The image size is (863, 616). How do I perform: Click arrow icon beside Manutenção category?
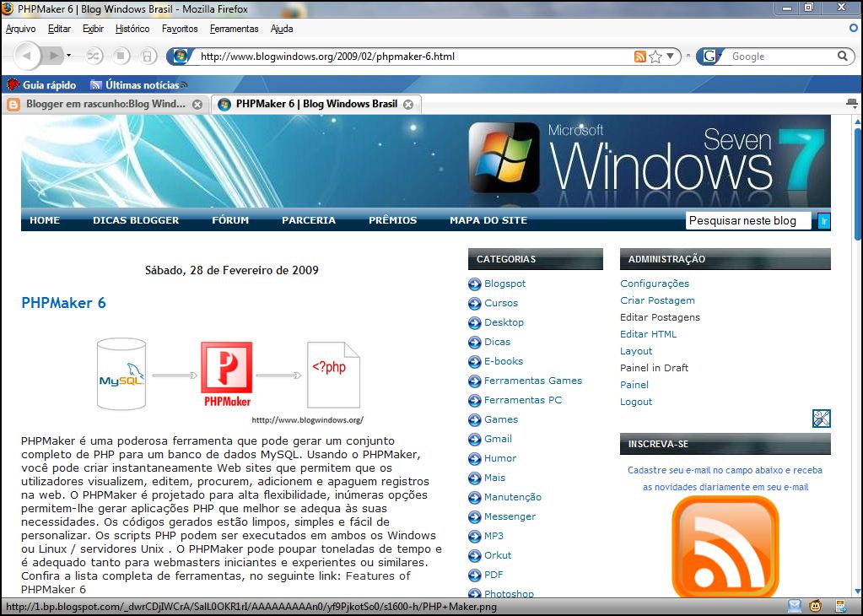coord(474,498)
